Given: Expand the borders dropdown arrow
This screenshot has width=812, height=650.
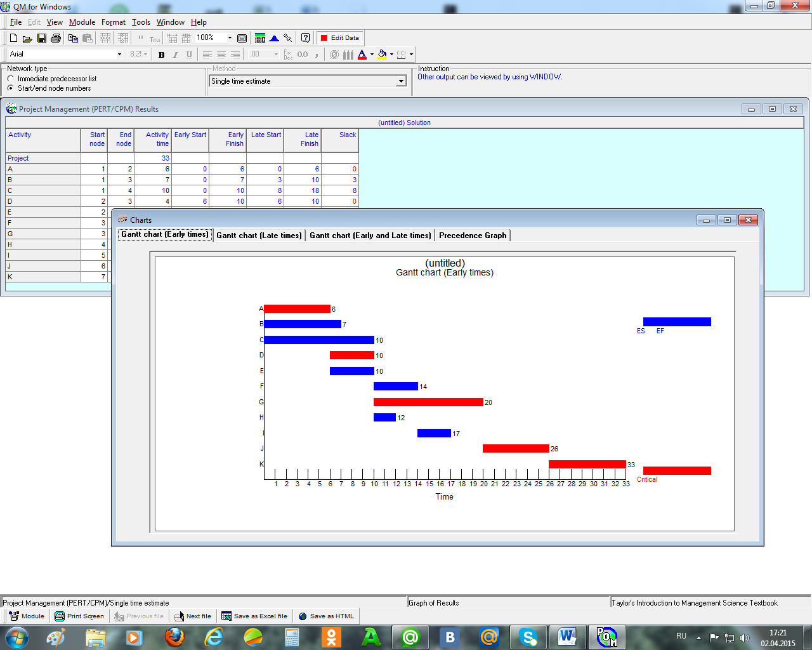Looking at the screenshot, I should (411, 55).
